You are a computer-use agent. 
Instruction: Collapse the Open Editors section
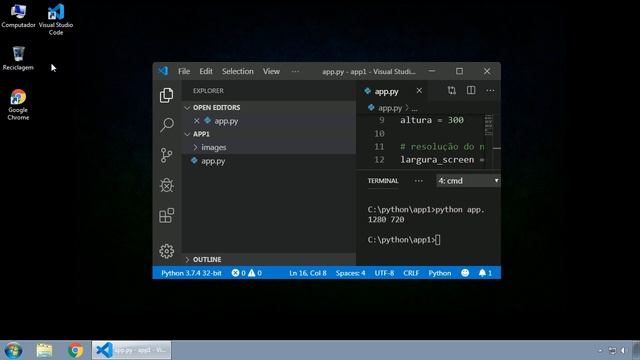[187, 107]
